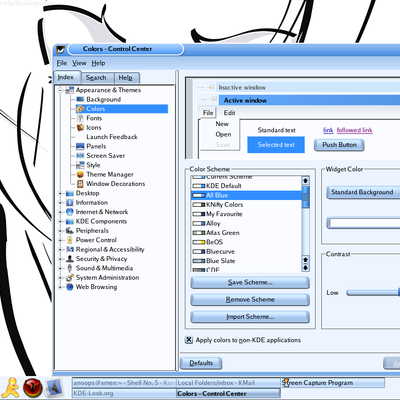Select the BeOS color scheme

(x=247, y=242)
